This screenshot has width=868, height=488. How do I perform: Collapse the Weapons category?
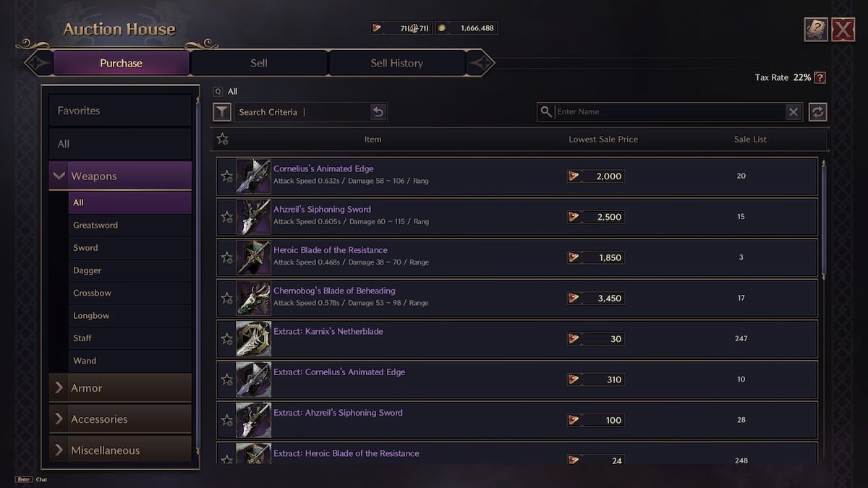[59, 175]
